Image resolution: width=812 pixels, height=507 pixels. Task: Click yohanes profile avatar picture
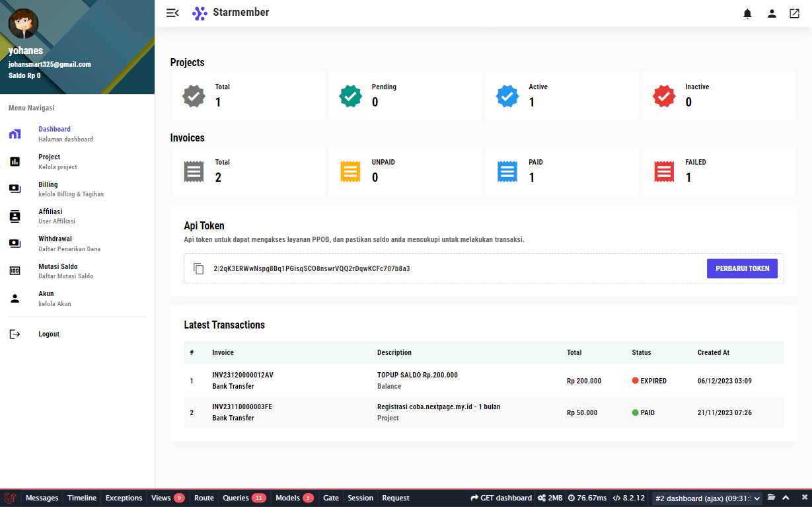[23, 24]
